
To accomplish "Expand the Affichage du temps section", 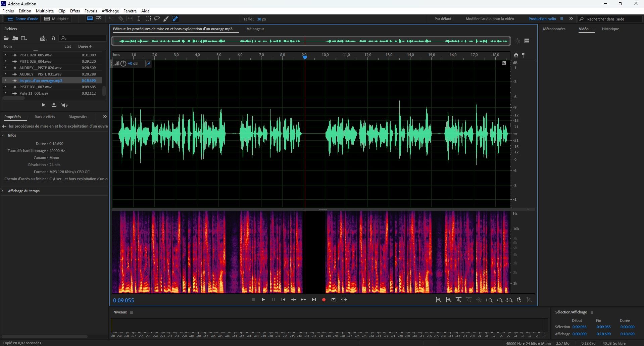I will pyautogui.click(x=3, y=191).
